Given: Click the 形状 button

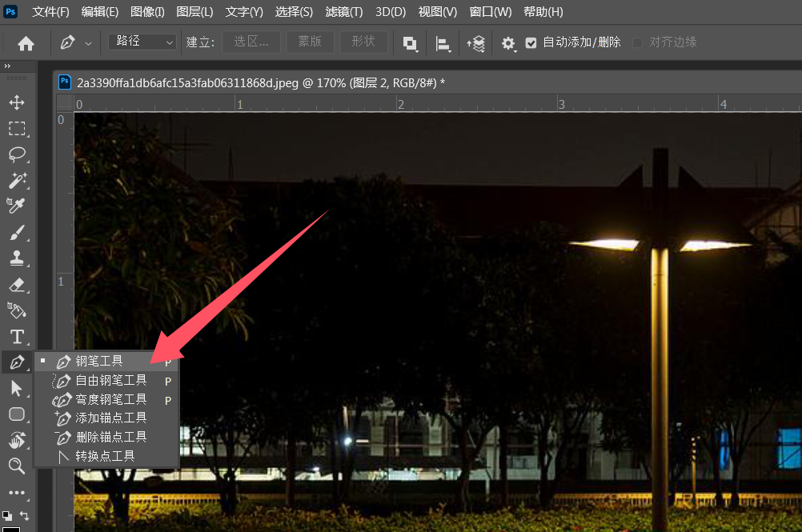Looking at the screenshot, I should pyautogui.click(x=363, y=42).
